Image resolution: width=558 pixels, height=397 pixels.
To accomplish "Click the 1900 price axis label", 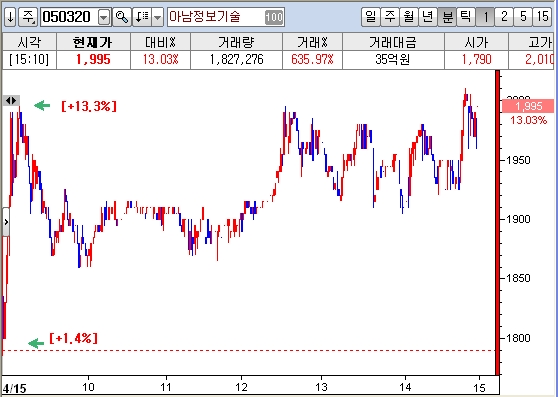I will point(518,219).
